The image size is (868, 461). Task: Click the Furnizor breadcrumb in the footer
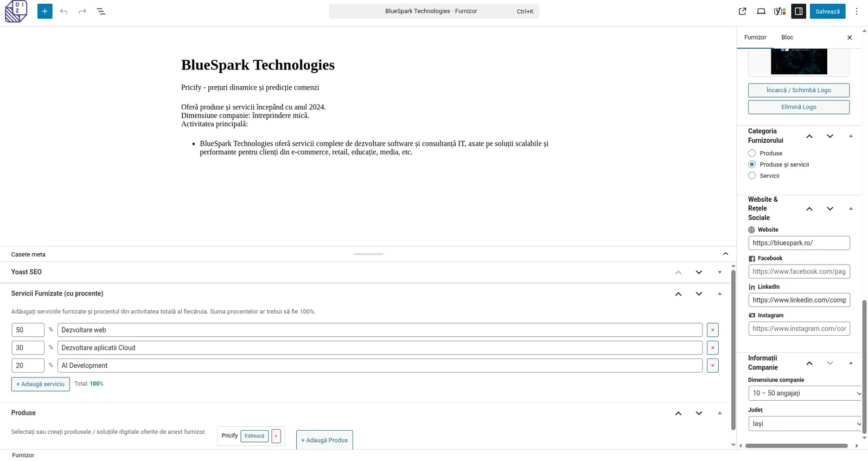tap(23, 456)
